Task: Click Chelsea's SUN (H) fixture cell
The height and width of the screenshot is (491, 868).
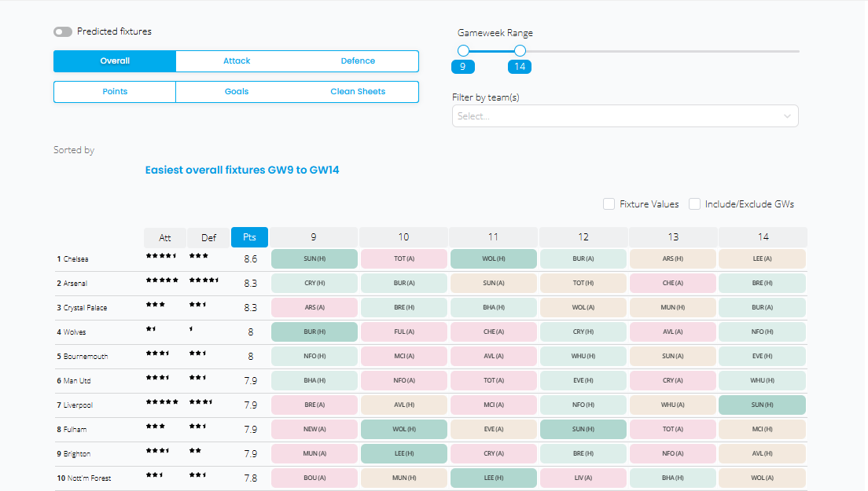Action: 314,258
